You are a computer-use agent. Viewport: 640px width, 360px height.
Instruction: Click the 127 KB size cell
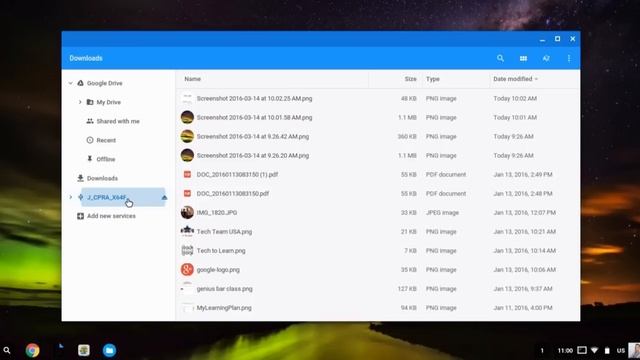[x=407, y=289]
